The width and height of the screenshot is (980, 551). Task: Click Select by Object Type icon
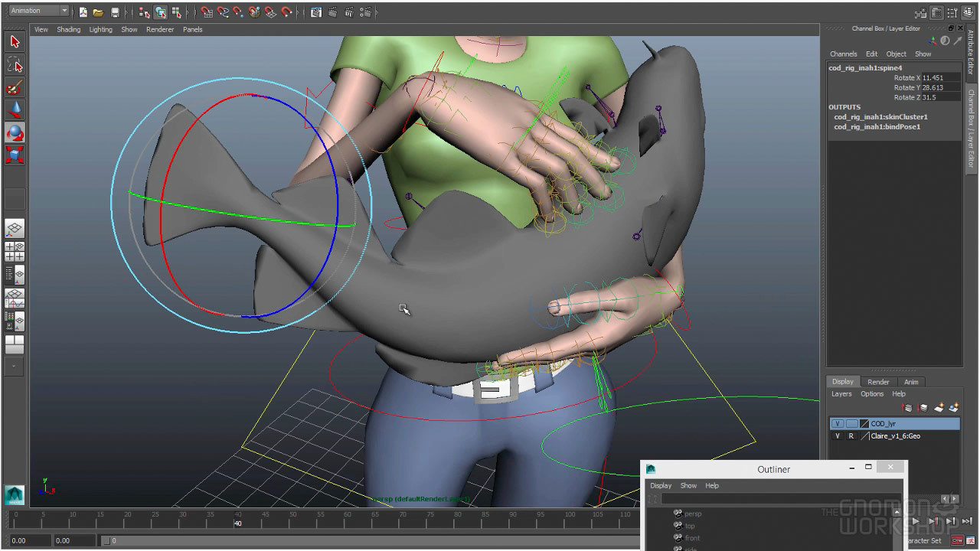coord(160,12)
